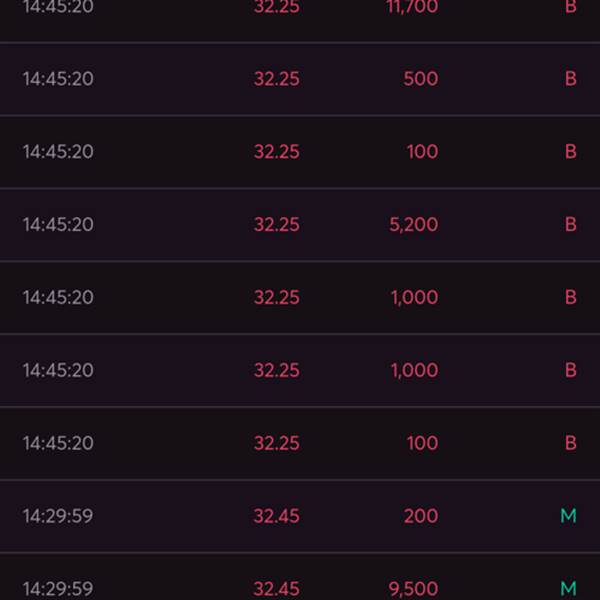This screenshot has height=600, width=600.
Task: Click B marker on the 11,700-volume trade
Action: 571,7
